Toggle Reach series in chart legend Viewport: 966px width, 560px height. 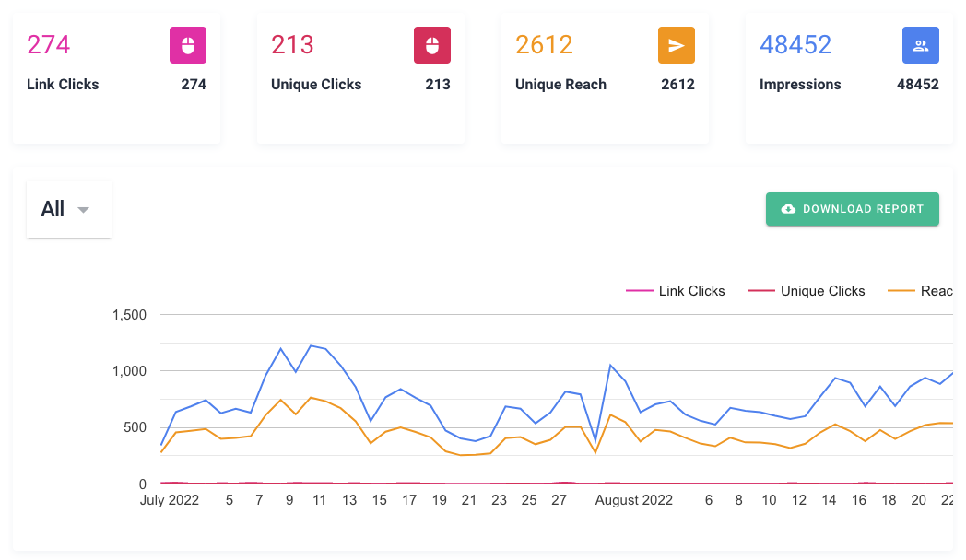pos(921,291)
